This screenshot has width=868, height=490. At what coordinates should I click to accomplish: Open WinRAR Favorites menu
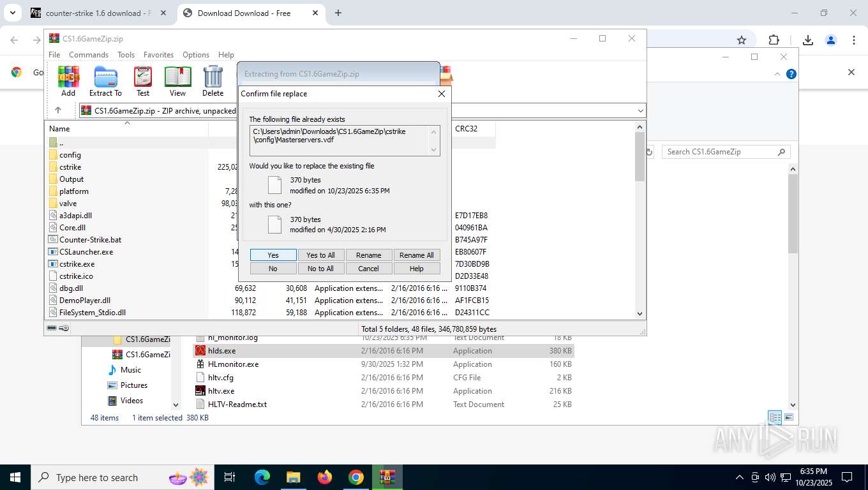pyautogui.click(x=158, y=55)
